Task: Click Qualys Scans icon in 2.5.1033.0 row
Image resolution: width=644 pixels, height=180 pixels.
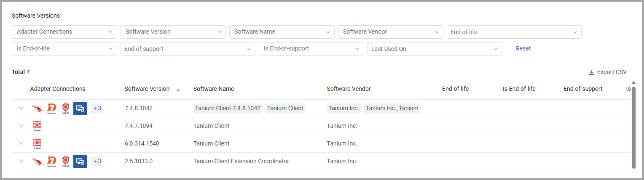Action: click(65, 161)
